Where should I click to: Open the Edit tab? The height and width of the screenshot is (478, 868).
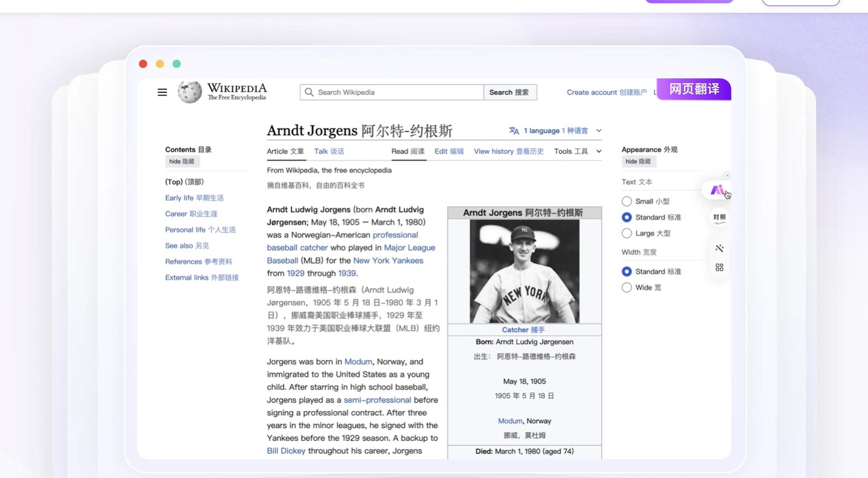click(x=449, y=151)
